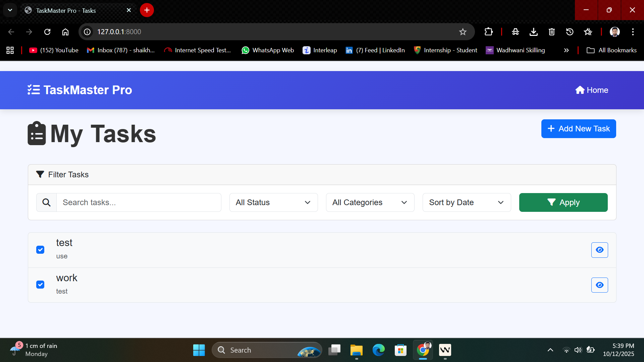
Task: Open the browser home page
Action: pyautogui.click(x=65, y=32)
